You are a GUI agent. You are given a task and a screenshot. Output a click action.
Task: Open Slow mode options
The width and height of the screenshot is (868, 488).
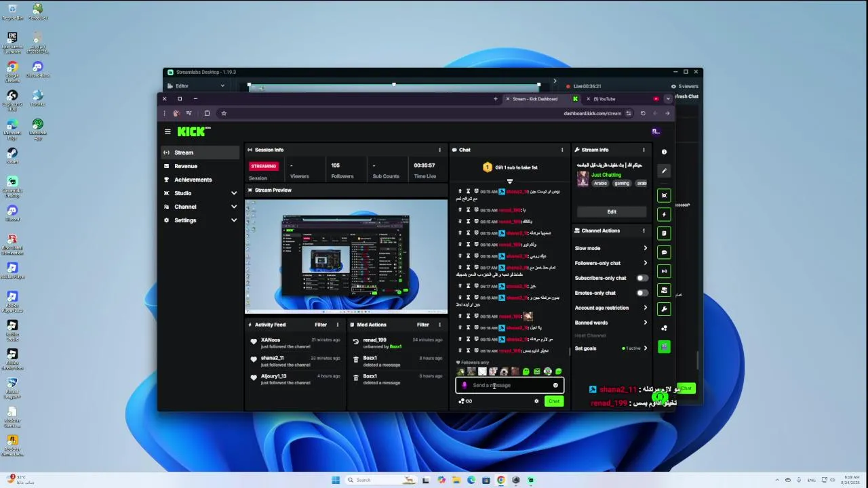tap(611, 248)
